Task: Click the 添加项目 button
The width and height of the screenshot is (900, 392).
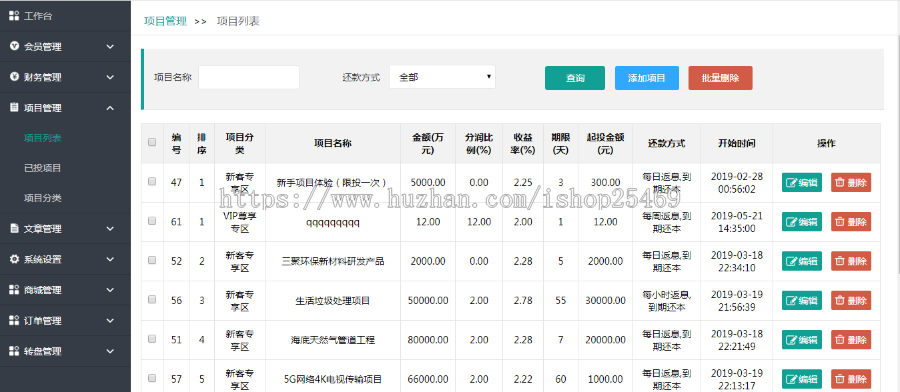Action: click(647, 78)
